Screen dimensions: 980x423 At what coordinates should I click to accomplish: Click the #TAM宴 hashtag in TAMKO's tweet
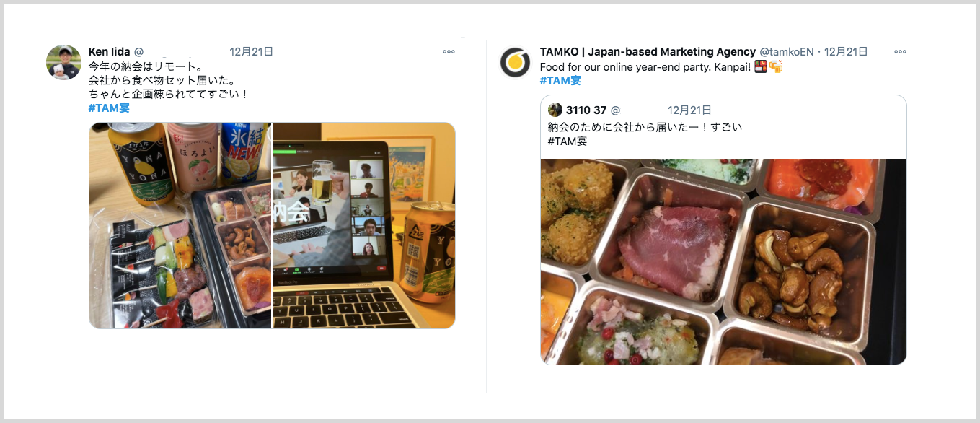click(560, 80)
